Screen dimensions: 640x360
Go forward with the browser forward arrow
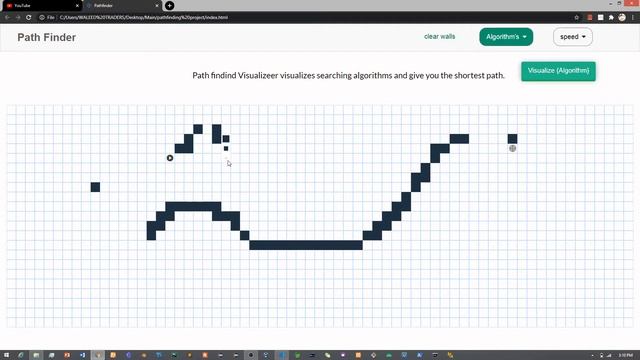coord(18,18)
